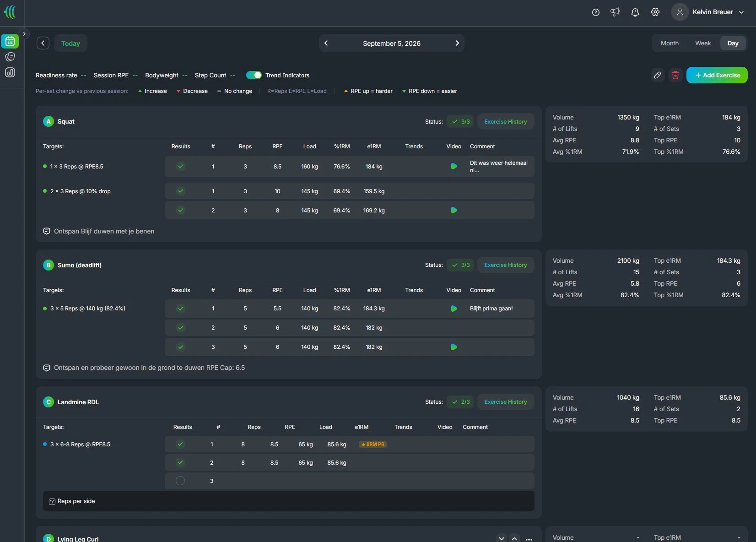Viewport: 756px width, 542px height.
Task: Open Exercise History for Squat
Action: 506,122
